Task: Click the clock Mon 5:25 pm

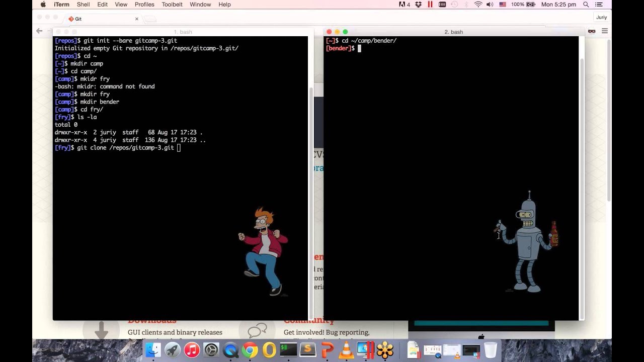Action: coord(558,5)
